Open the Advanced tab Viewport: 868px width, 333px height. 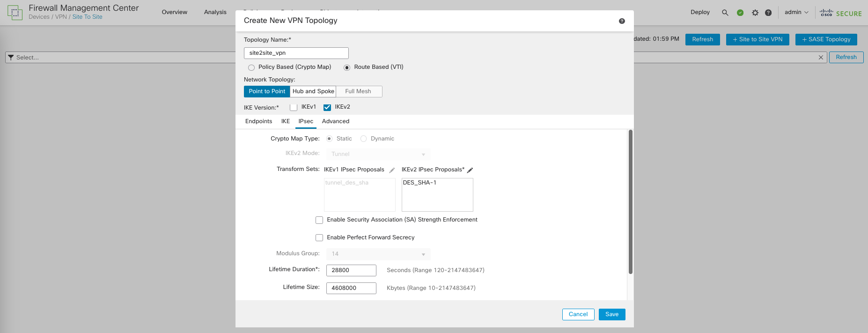(335, 121)
